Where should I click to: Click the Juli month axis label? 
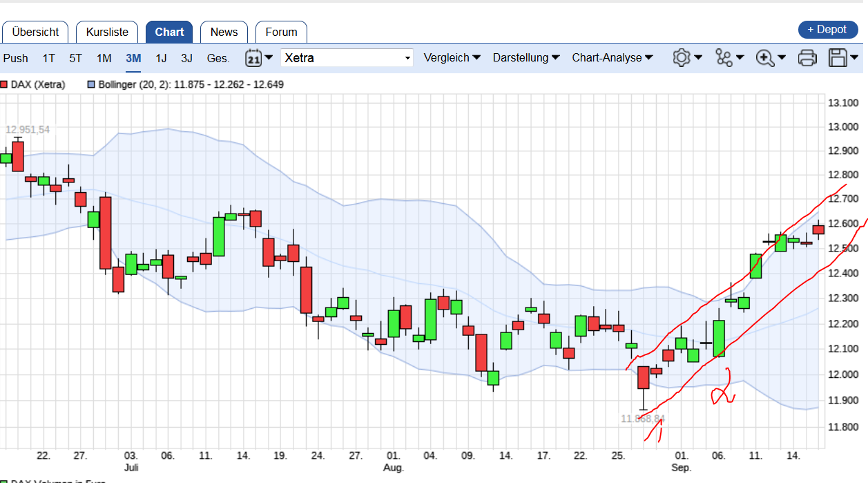pos(131,468)
